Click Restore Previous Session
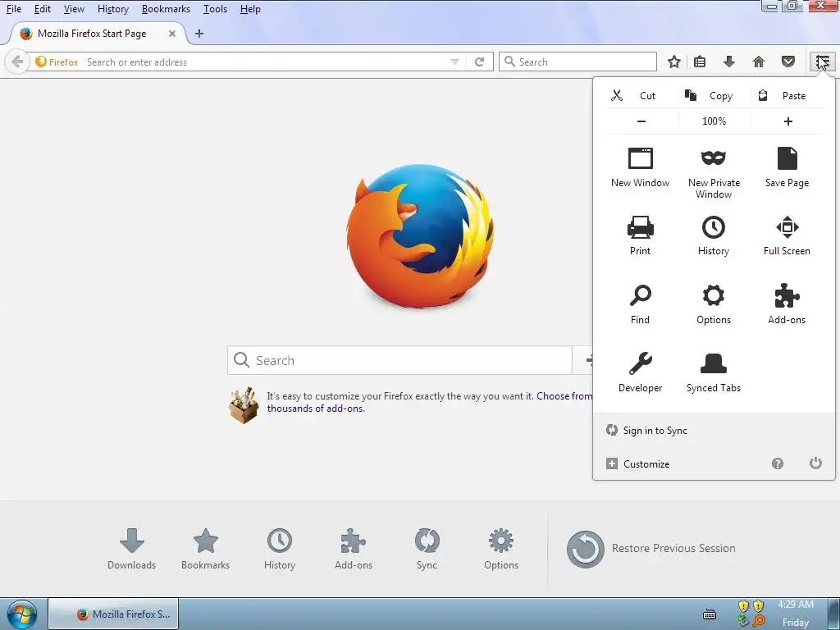The height and width of the screenshot is (630, 840). point(651,549)
